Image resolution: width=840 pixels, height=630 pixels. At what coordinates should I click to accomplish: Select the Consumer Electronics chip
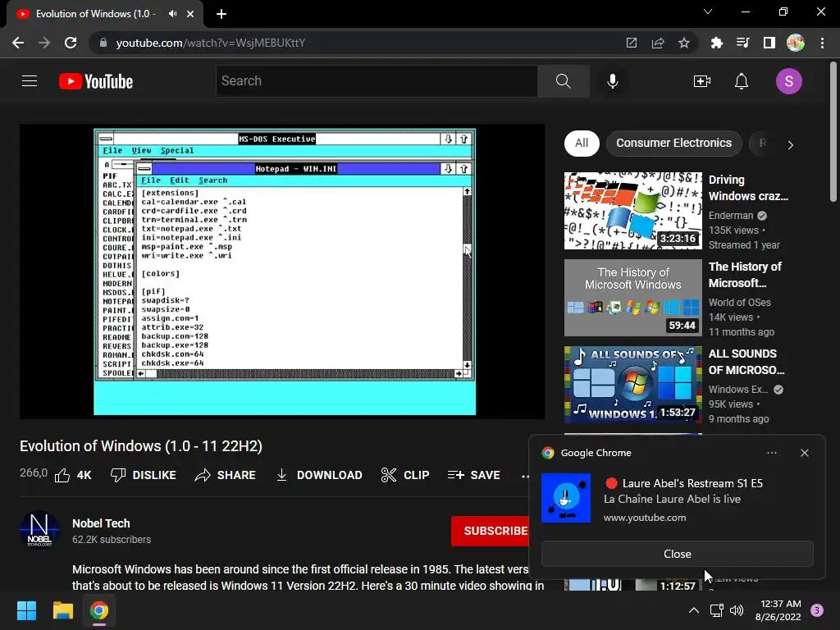(674, 143)
